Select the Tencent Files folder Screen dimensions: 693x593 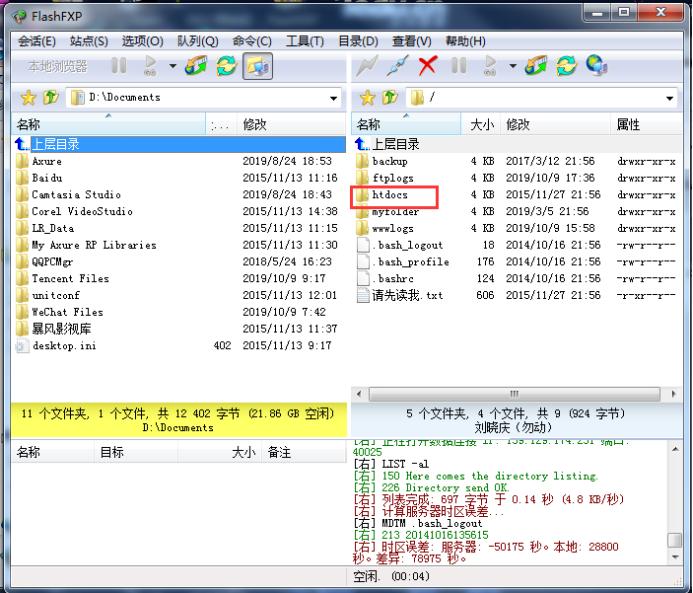(x=179, y=278)
